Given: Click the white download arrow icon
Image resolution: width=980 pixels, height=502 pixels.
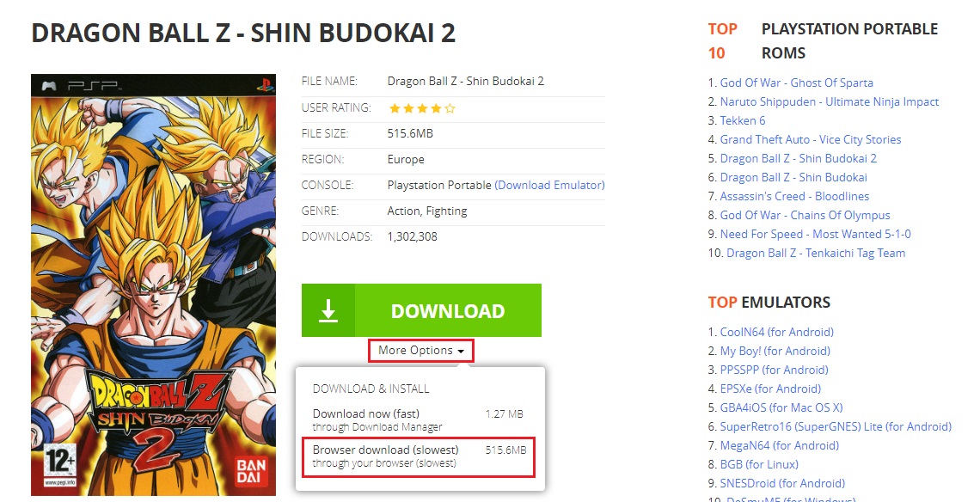Looking at the screenshot, I should click(x=328, y=310).
